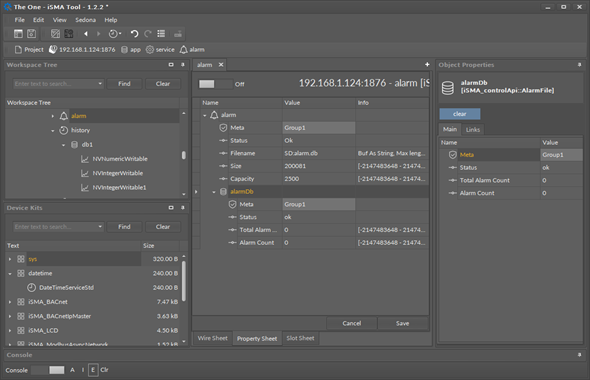Go to service breadcrumb
Screen dimensions: 590x380
tap(160, 50)
